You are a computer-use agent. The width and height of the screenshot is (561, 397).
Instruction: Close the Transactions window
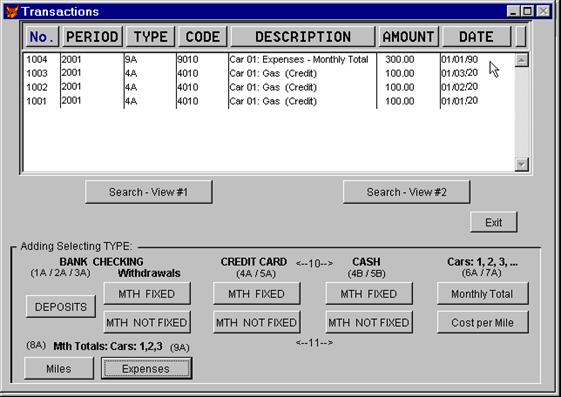pyautogui.click(x=544, y=11)
